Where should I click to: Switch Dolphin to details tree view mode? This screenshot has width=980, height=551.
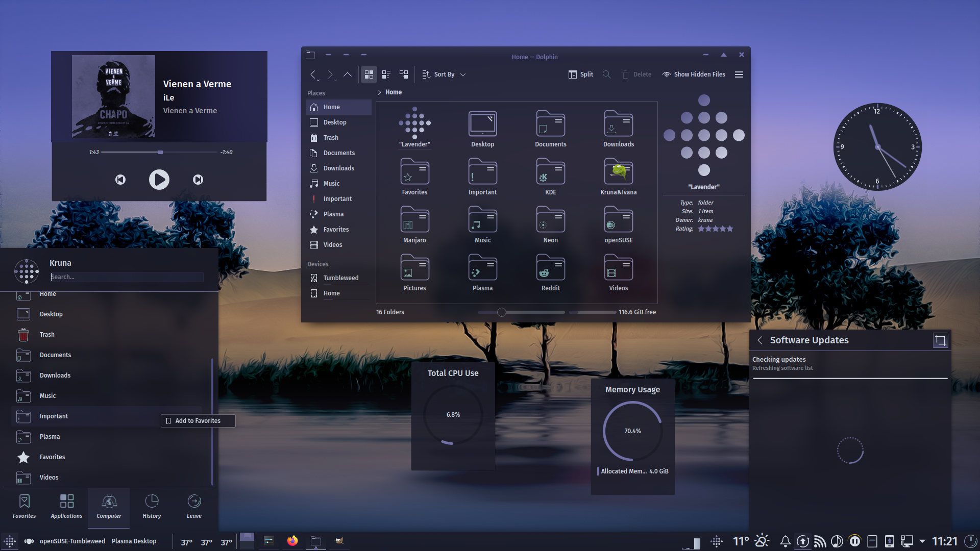click(x=404, y=74)
